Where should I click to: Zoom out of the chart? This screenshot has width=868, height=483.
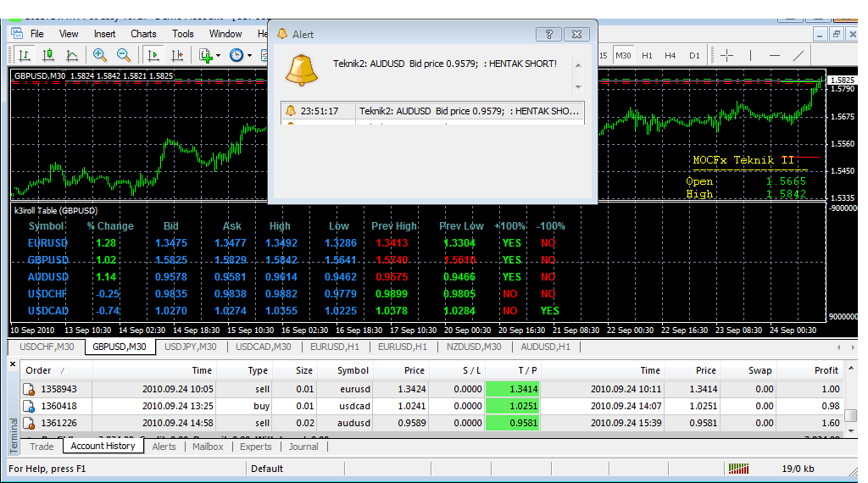[124, 55]
